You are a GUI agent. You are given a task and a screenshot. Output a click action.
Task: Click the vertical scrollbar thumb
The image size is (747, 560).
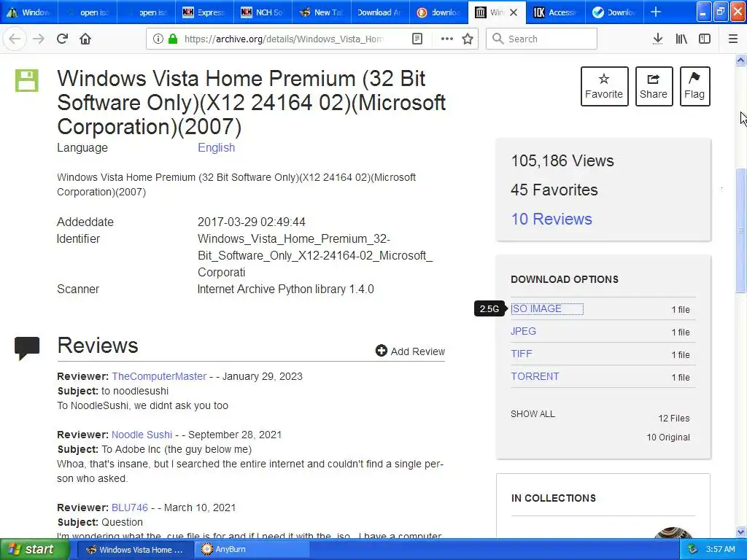coord(741,231)
